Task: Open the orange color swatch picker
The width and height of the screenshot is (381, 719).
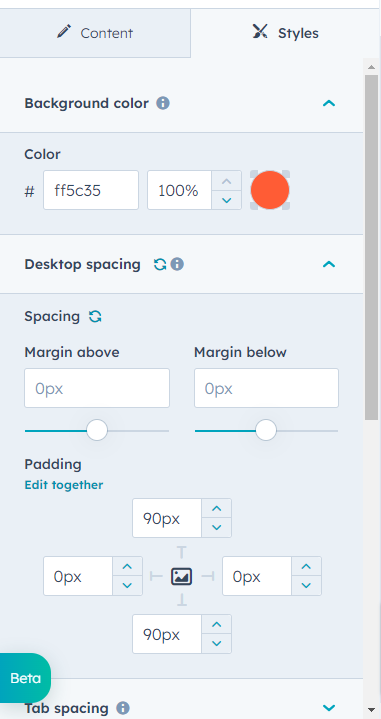Action: (270, 190)
